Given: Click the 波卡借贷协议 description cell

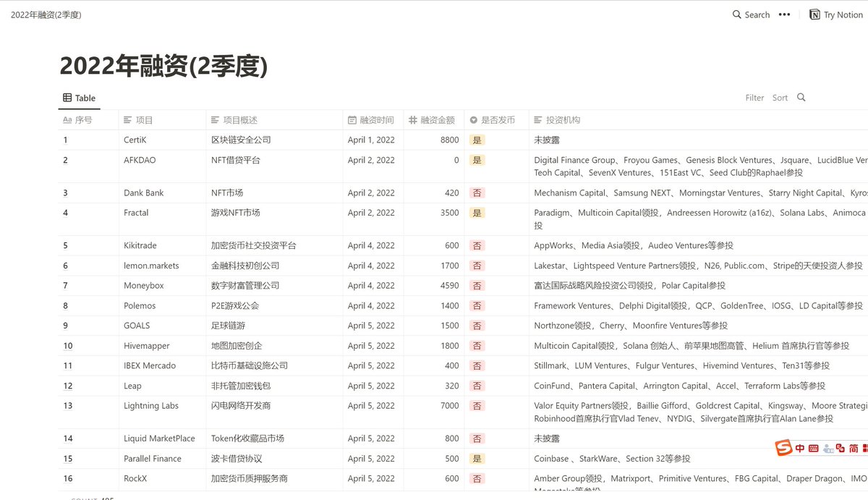Looking at the screenshot, I should click(274, 458).
